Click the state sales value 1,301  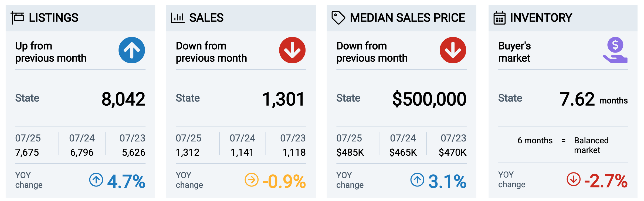[284, 99]
